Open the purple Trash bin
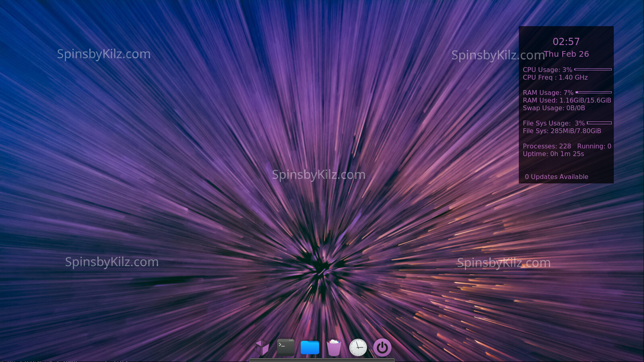 pyautogui.click(x=334, y=348)
